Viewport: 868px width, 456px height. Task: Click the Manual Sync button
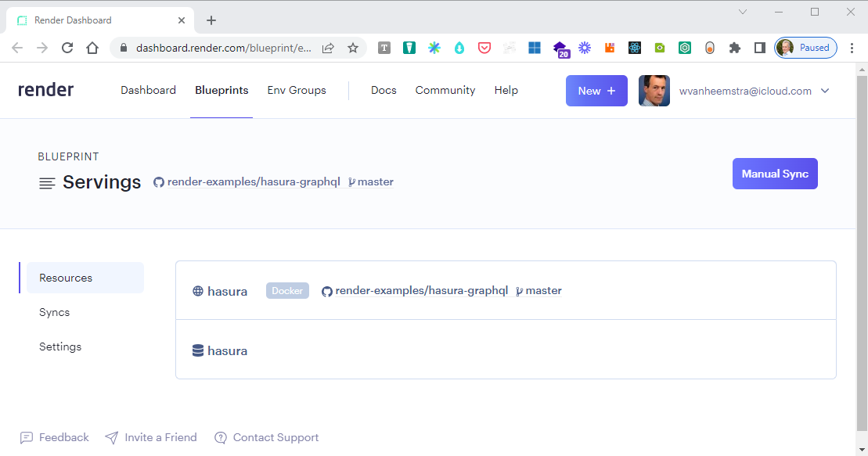point(775,173)
